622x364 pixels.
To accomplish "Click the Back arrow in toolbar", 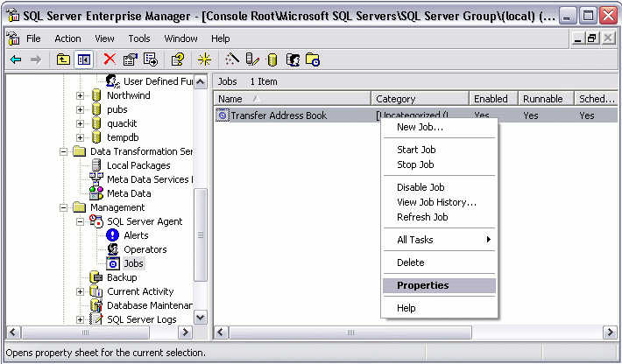I will pos(16,59).
